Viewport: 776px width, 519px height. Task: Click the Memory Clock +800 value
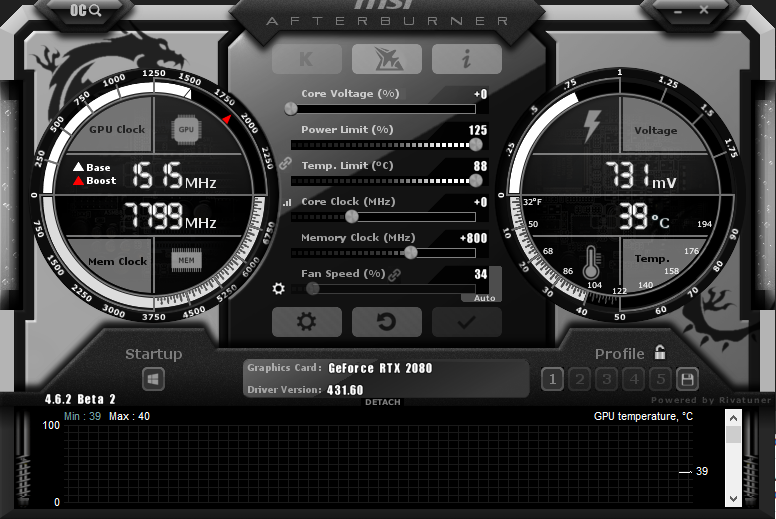tap(474, 238)
